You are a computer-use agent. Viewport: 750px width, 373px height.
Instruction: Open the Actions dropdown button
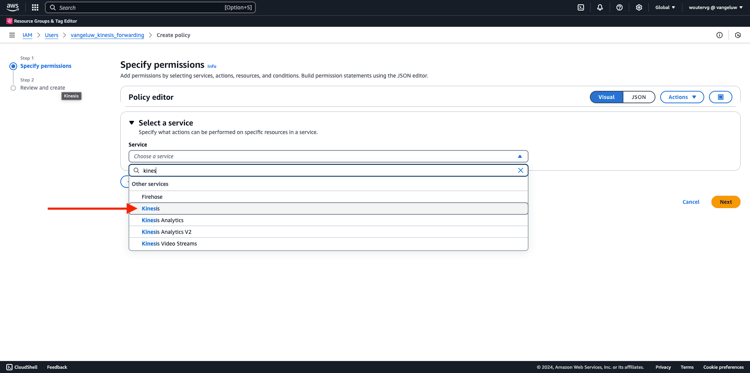pyautogui.click(x=682, y=97)
